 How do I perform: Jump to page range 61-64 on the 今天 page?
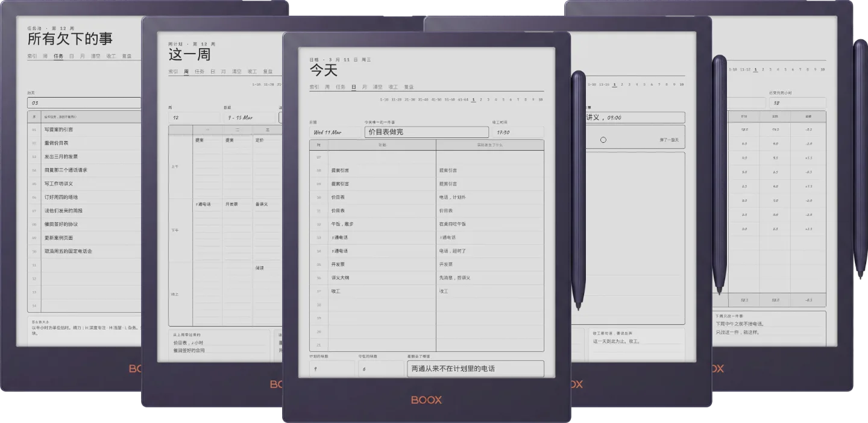pyautogui.click(x=463, y=99)
